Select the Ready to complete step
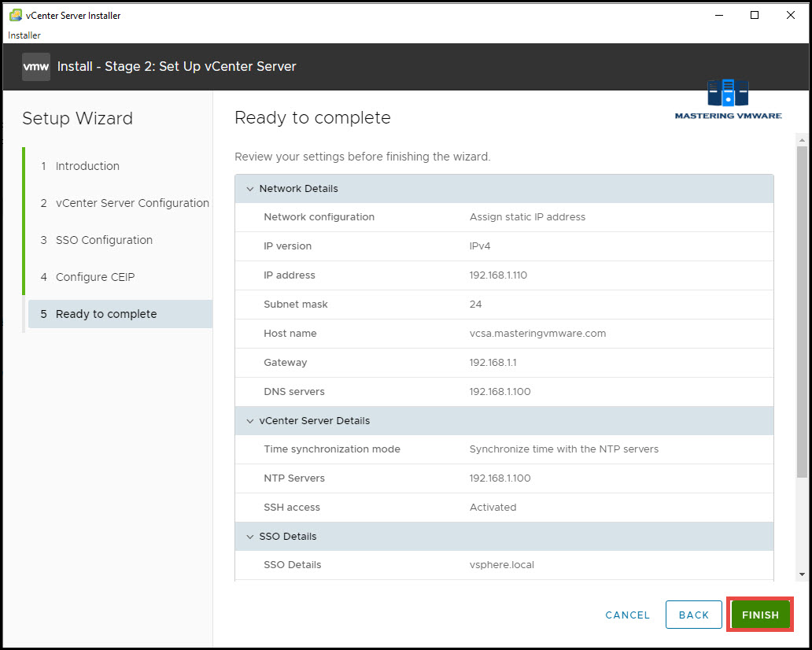The height and width of the screenshot is (650, 812). point(120,314)
